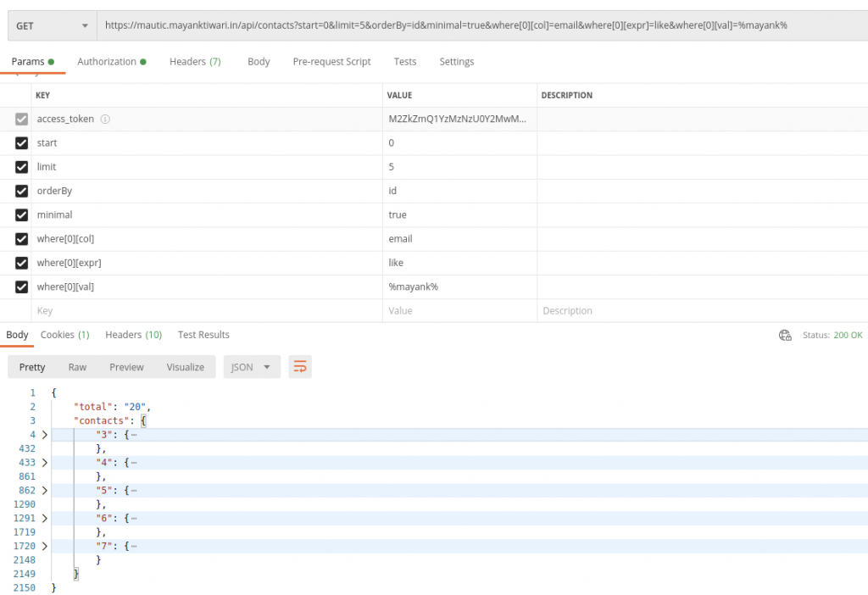
Task: Uncheck the orderBy parameter checkbox
Action: [x=21, y=191]
